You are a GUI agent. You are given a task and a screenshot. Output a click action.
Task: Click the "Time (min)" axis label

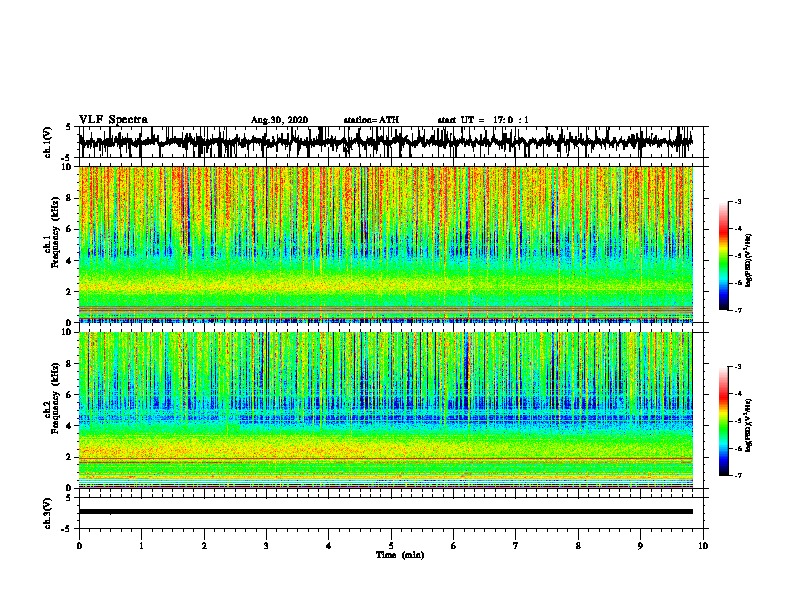[400, 555]
